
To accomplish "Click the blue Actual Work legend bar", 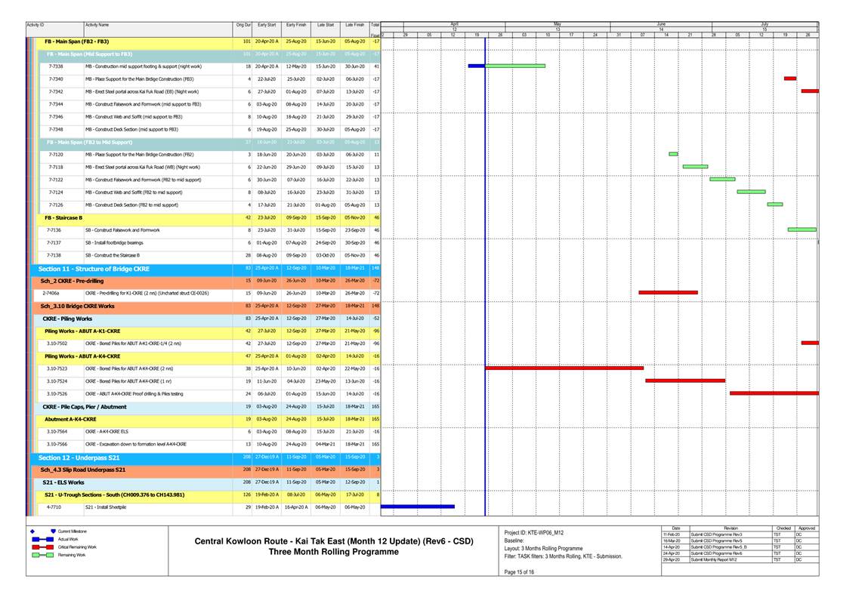I will pos(42,539).
